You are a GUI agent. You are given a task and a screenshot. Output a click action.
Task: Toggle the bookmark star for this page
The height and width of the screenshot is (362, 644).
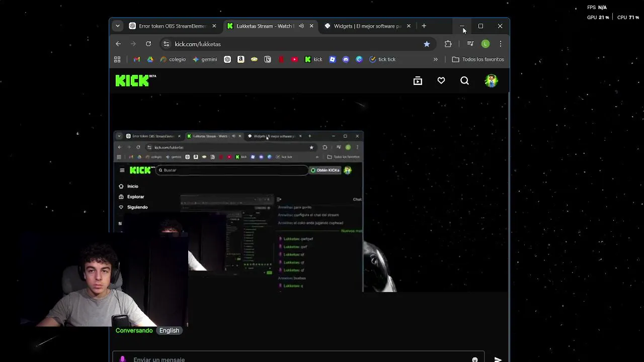pyautogui.click(x=427, y=44)
